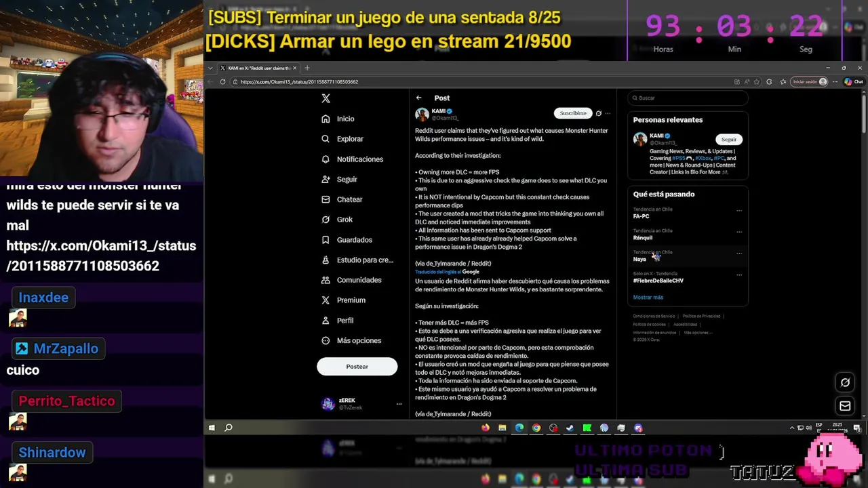Open Inicio from the home icon
868x488 pixels.
coord(325,119)
